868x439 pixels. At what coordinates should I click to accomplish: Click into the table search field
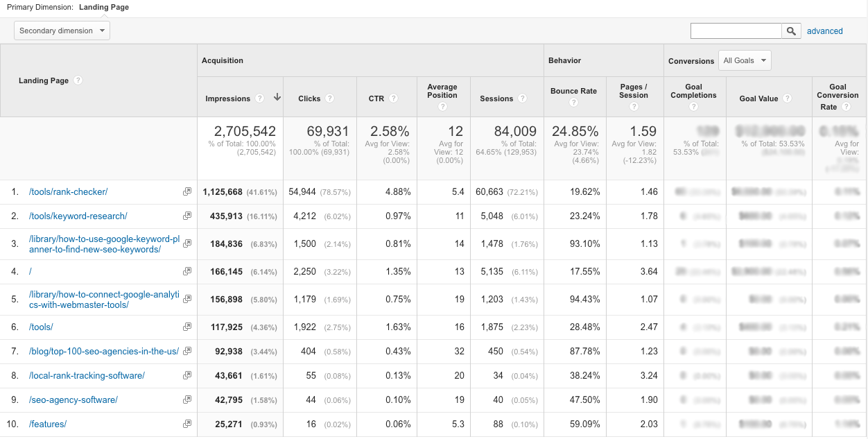click(736, 31)
